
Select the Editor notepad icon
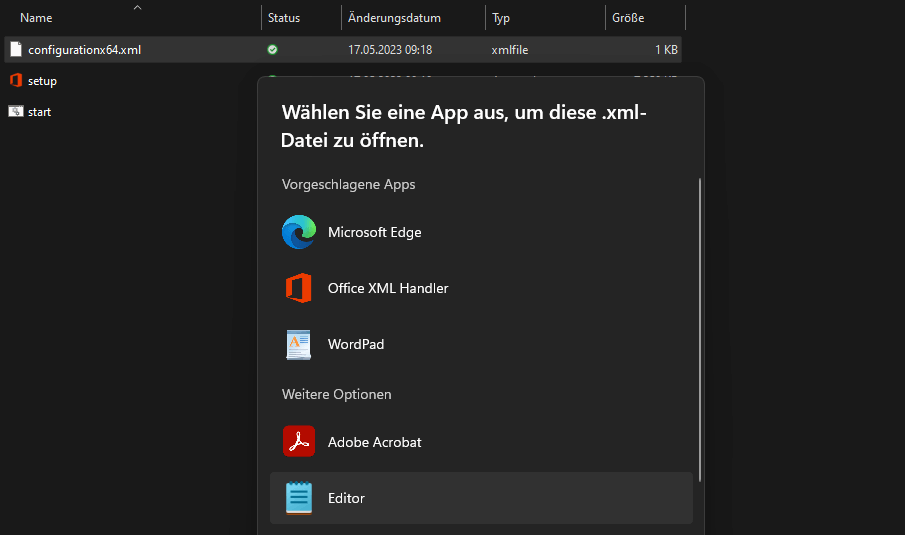[x=298, y=498]
